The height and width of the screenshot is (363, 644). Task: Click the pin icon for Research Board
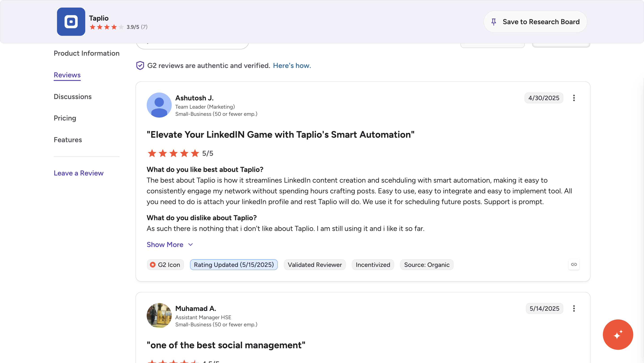point(494,22)
